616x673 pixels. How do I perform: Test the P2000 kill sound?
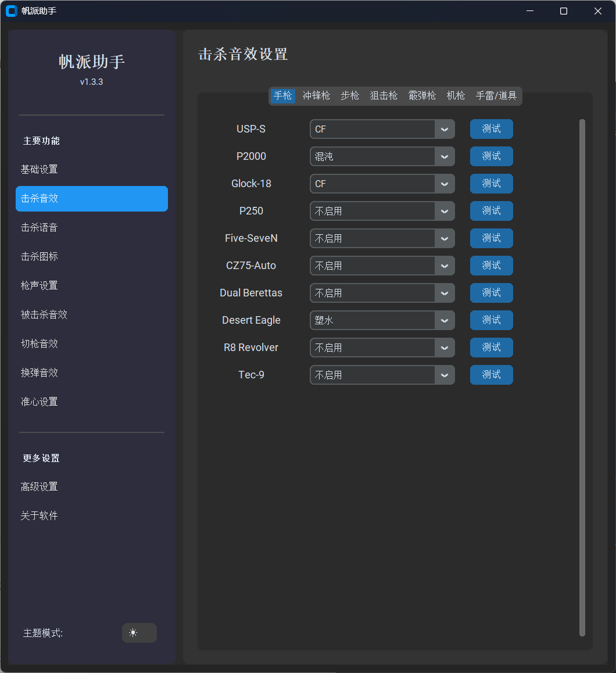(x=491, y=156)
